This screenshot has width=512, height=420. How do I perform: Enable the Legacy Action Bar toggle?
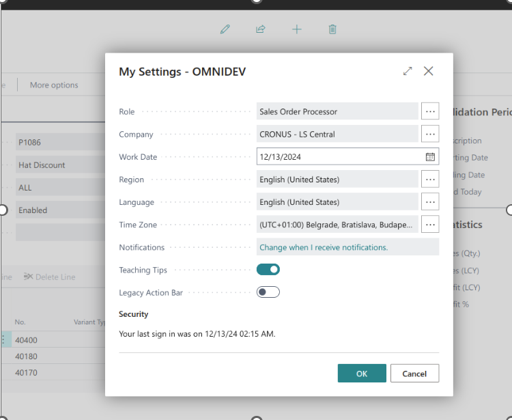click(x=268, y=292)
